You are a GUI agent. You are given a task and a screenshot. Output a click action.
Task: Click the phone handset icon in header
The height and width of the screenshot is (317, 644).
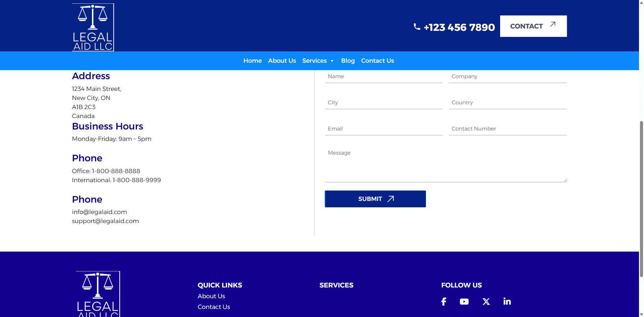[417, 27]
